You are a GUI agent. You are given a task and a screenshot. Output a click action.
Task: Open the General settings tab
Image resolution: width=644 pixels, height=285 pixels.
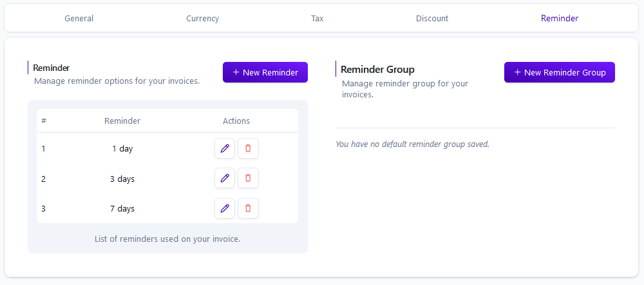[79, 19]
